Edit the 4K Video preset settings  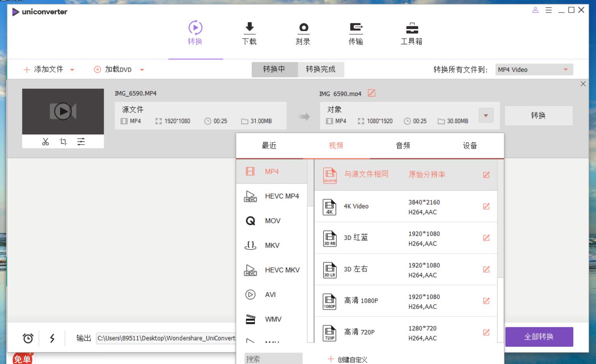point(486,206)
